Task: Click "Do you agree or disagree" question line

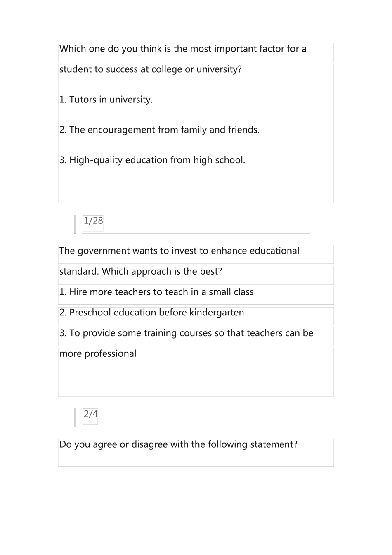Action: pos(178,445)
